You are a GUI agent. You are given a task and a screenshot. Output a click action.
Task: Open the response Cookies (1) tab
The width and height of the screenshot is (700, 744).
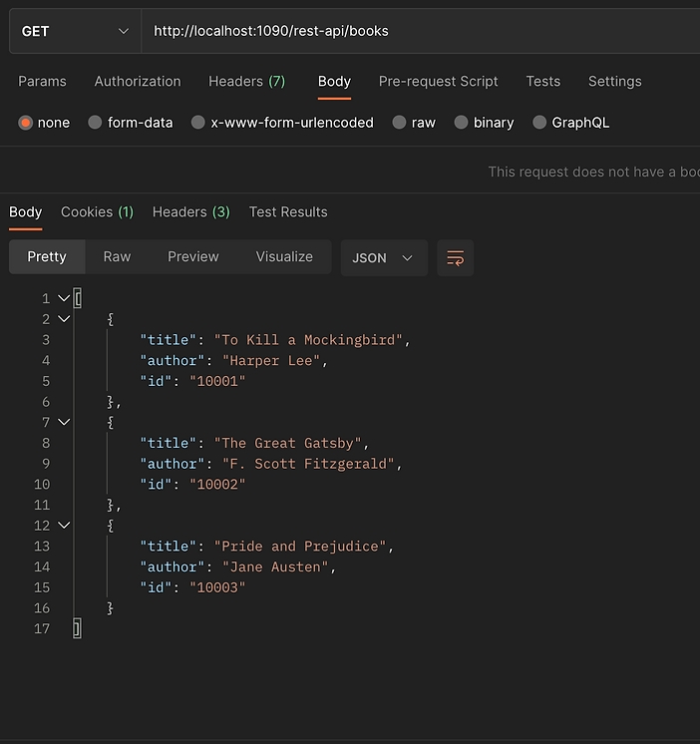pyautogui.click(x=97, y=211)
